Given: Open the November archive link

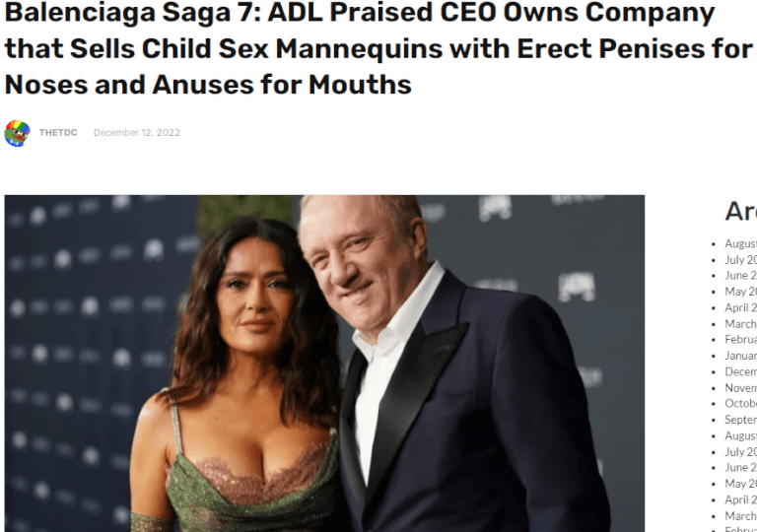Looking at the screenshot, I should pos(740,388).
